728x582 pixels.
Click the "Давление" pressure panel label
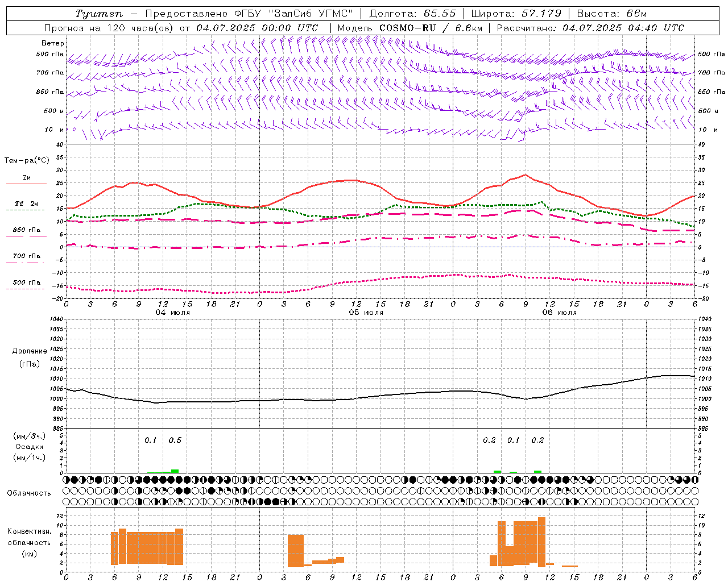tap(30, 351)
